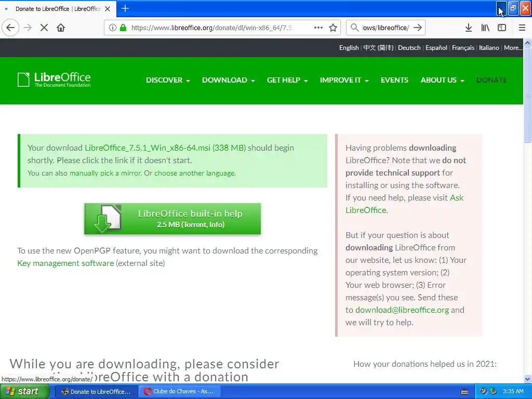
Task: Switch to Donate to LibreOffice taskbar item
Action: click(x=96, y=392)
